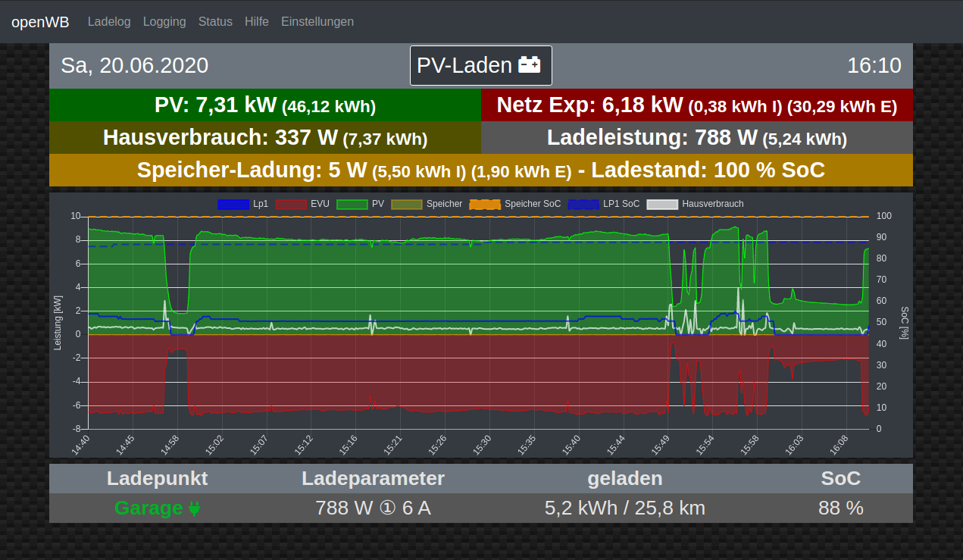This screenshot has width=963, height=560.
Task: Click the Speicher legend color box
Action: [x=407, y=204]
